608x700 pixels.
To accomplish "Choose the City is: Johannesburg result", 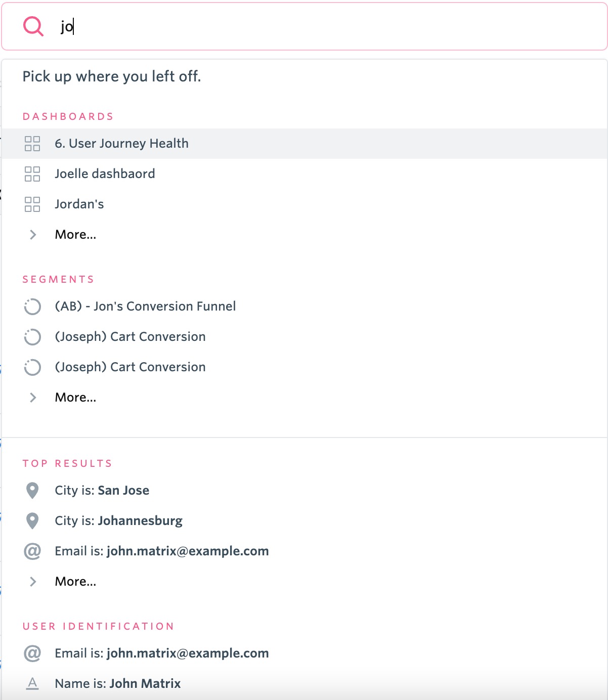I will tap(305, 521).
